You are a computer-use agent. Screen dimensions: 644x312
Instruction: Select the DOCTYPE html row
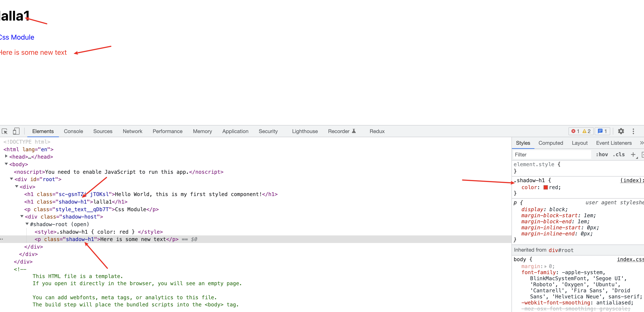27,142
